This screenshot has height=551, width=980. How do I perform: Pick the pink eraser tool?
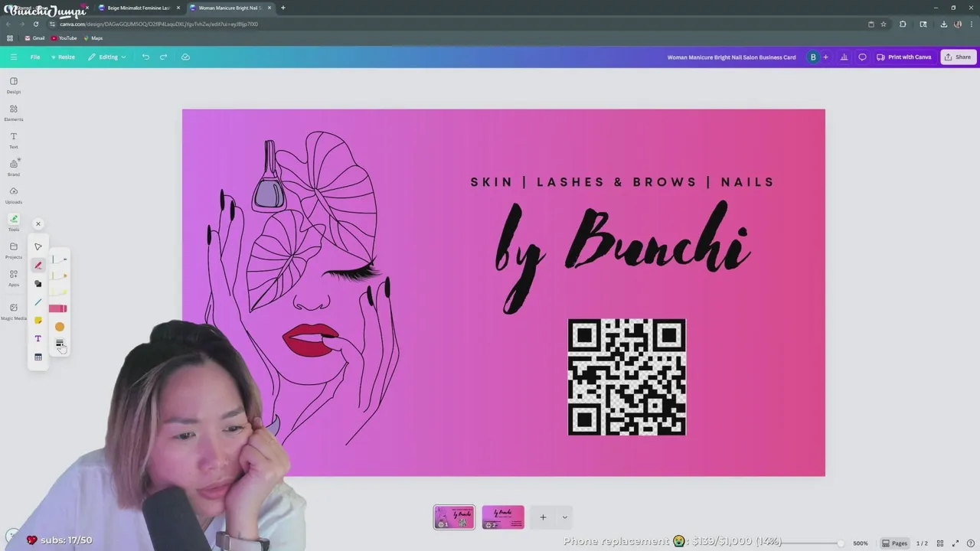(58, 308)
